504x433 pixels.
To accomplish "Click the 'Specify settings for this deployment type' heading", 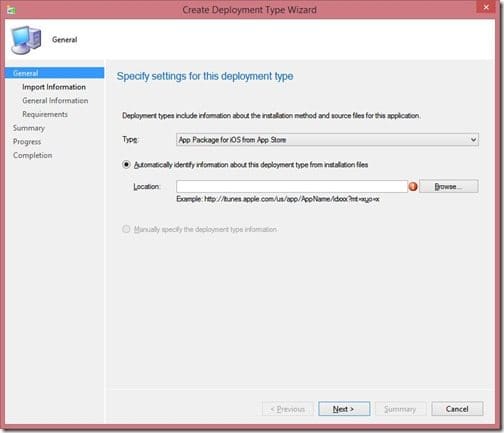I will (x=205, y=76).
